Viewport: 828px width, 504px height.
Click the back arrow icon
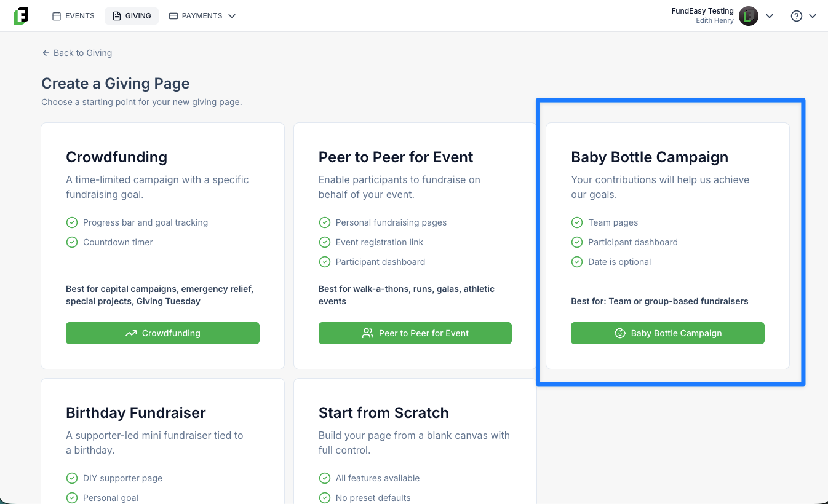[x=46, y=53]
